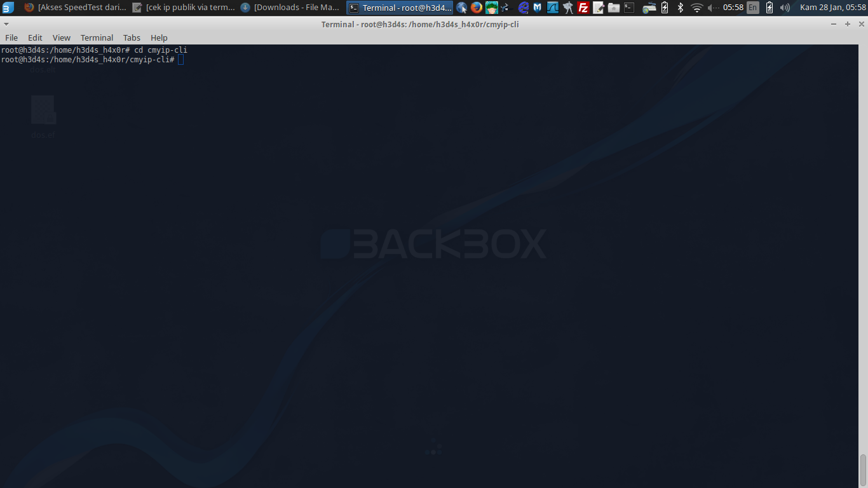The image size is (868, 488).
Task: Launch Firefox from the panel launcher
Action: [477, 8]
